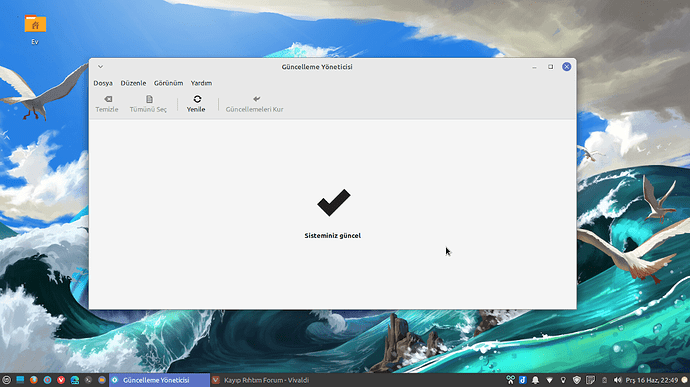
Task: Open the sound volume control in tray
Action: [617, 380]
